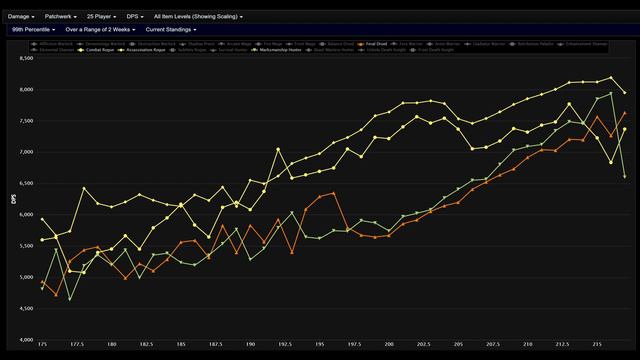640x360 pixels.
Task: Expand Over a Range of 2 Weeks dropdown
Action: pyautogui.click(x=100, y=30)
